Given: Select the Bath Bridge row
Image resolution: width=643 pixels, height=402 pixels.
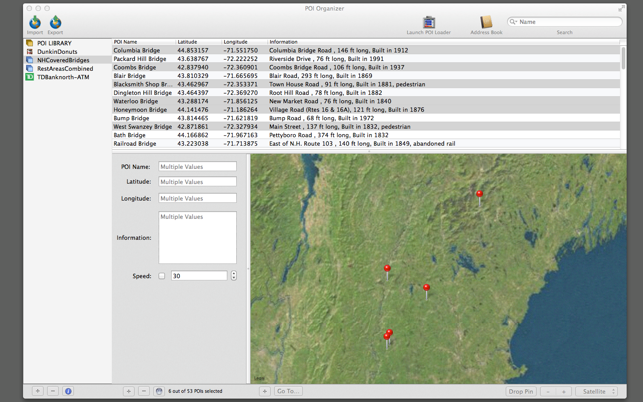Looking at the screenshot, I should tap(366, 135).
